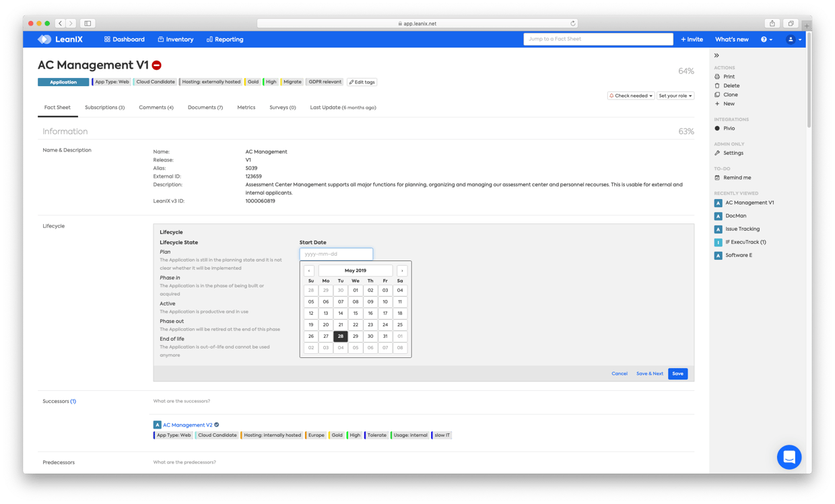835x504 pixels.
Task: Collapse the right actions sidebar
Action: 716,57
